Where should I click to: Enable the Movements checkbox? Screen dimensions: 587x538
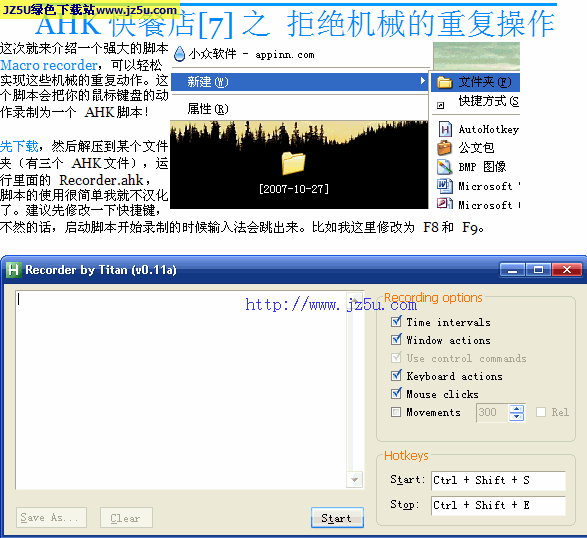click(x=396, y=412)
